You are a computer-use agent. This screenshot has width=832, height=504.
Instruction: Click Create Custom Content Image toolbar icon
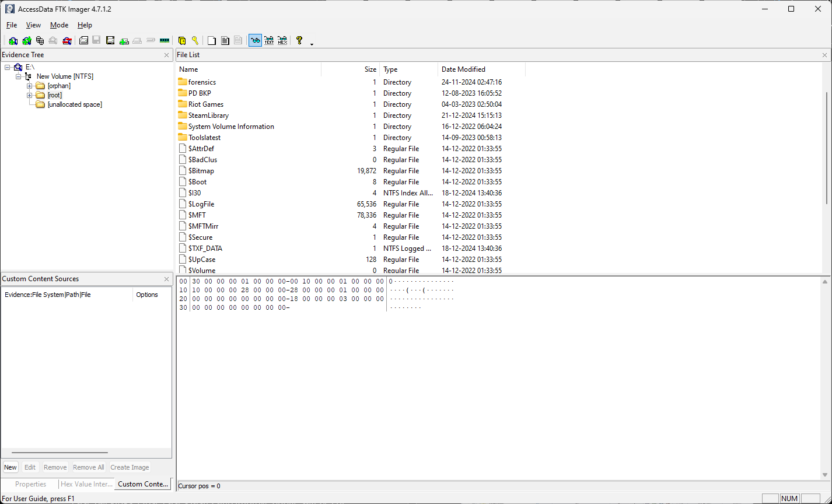[x=137, y=41]
